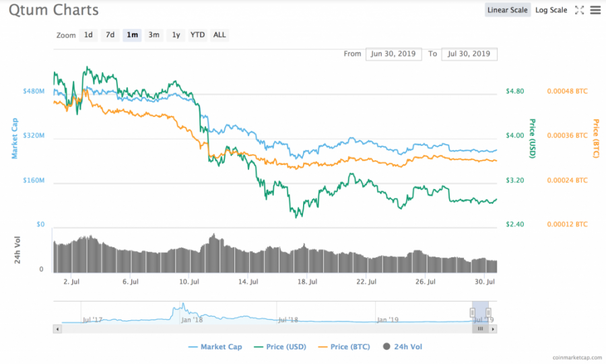Click the navigator scrollbar thumb
The image size is (606, 364).
pos(480,329)
